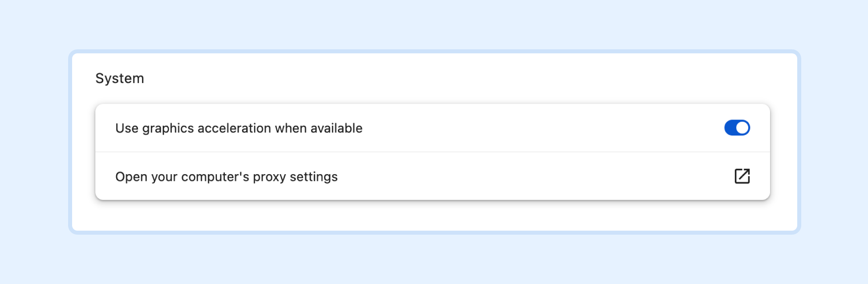Click the word 'settings' in the proxy row
Viewport: 868px width, 284px height.
click(x=314, y=177)
